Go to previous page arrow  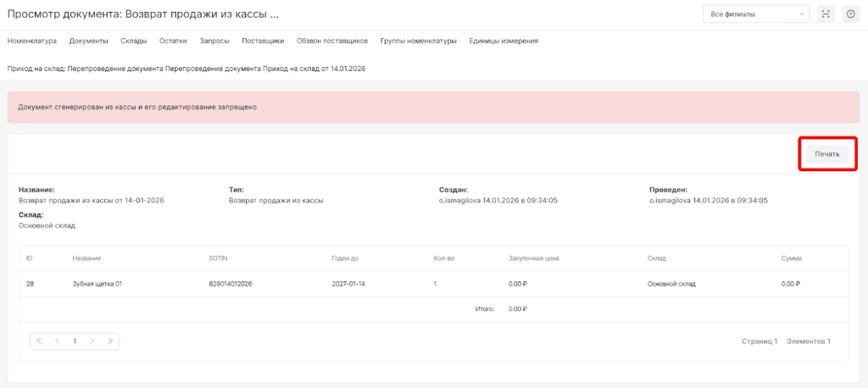point(57,341)
